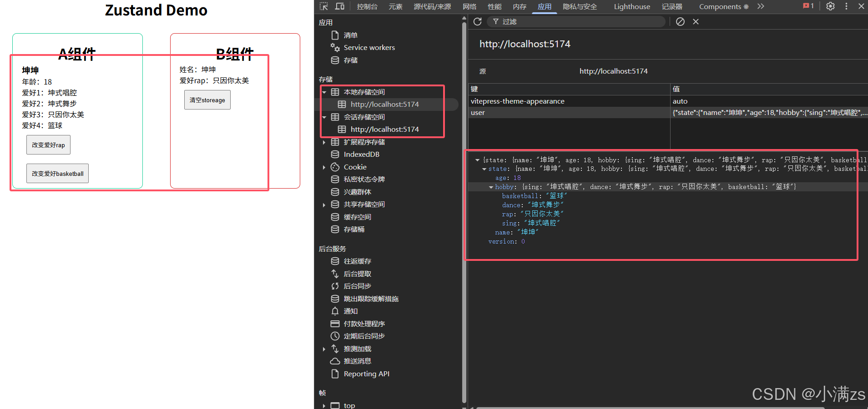868x409 pixels.
Task: Delete selected storage entry X icon
Action: pyautogui.click(x=696, y=21)
